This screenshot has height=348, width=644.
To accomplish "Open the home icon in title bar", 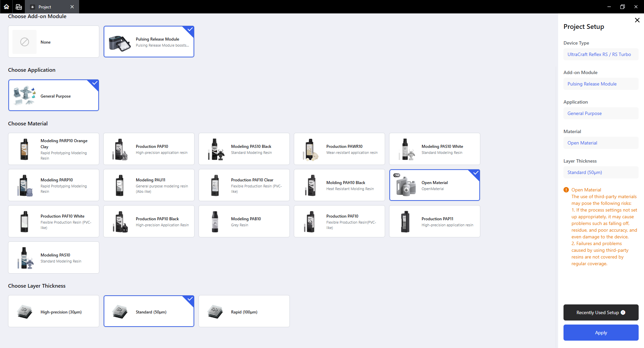I will point(6,7).
